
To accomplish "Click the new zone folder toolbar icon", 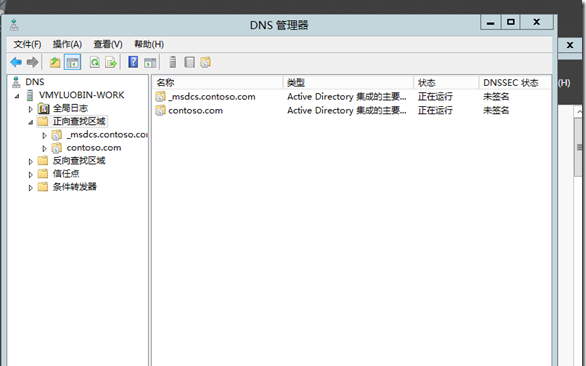I will (205, 62).
